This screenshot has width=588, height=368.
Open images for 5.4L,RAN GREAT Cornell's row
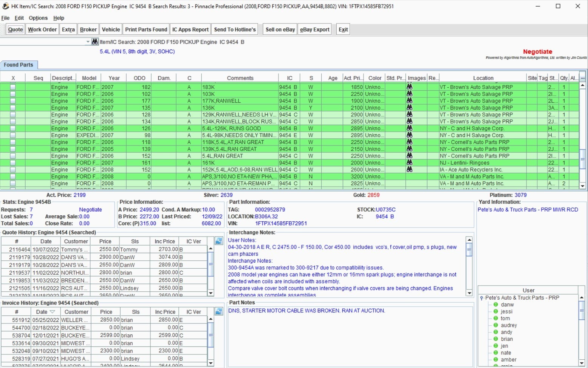409,156
